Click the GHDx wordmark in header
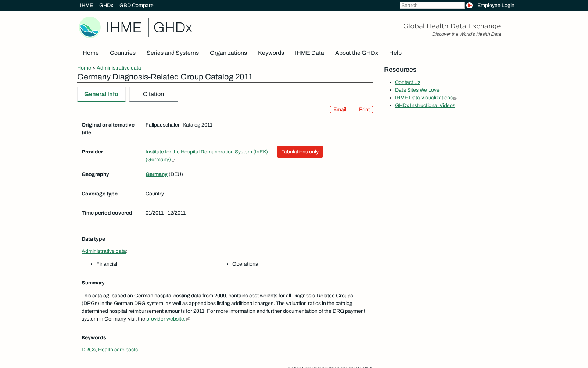This screenshot has height=368, width=588. (173, 27)
